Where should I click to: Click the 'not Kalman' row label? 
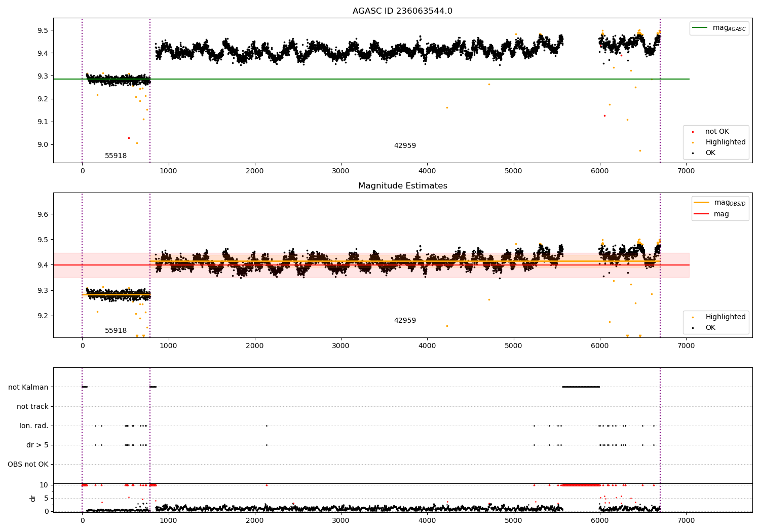pyautogui.click(x=28, y=388)
